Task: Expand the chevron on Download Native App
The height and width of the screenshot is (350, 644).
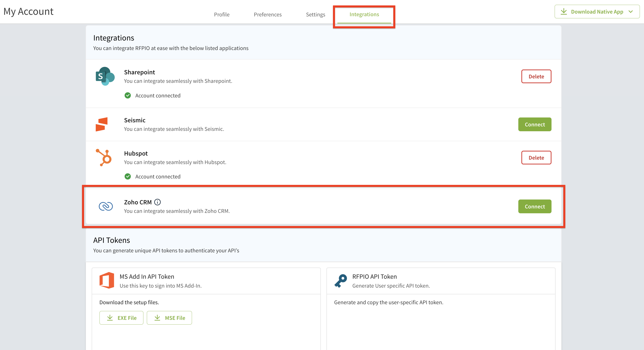Action: (x=631, y=12)
